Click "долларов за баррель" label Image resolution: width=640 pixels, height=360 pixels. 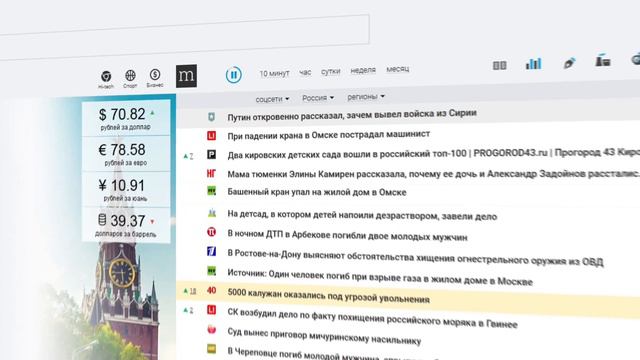(x=125, y=234)
